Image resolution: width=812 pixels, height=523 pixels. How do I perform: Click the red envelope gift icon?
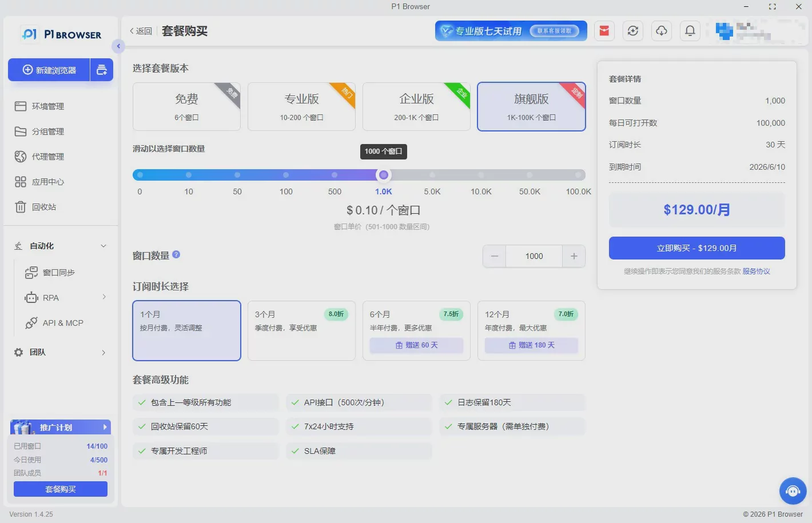click(604, 31)
